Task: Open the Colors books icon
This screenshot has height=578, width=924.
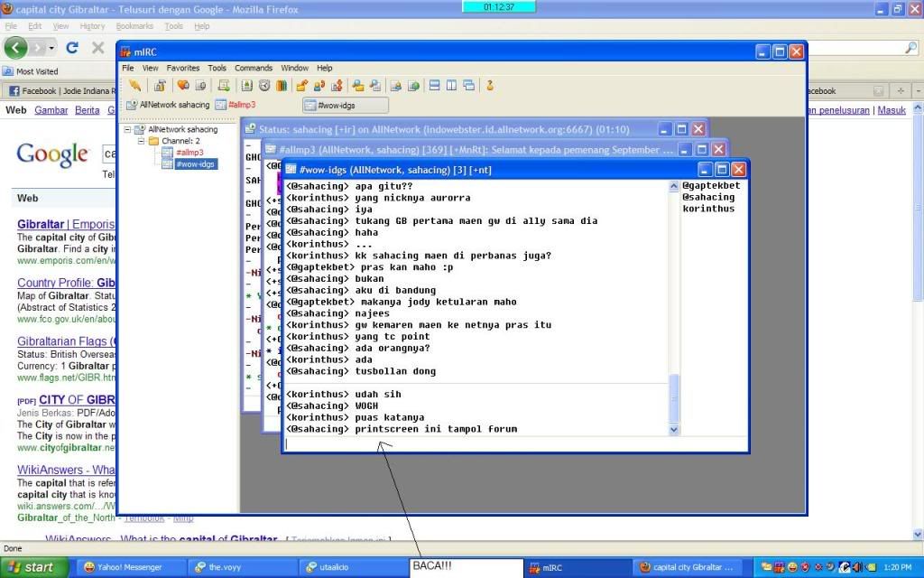Action: point(282,86)
